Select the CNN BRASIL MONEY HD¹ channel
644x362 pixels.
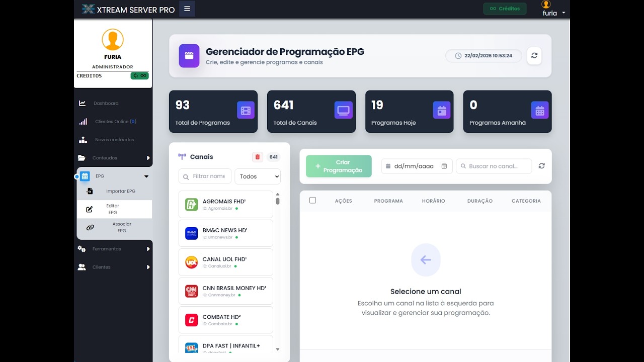226,291
